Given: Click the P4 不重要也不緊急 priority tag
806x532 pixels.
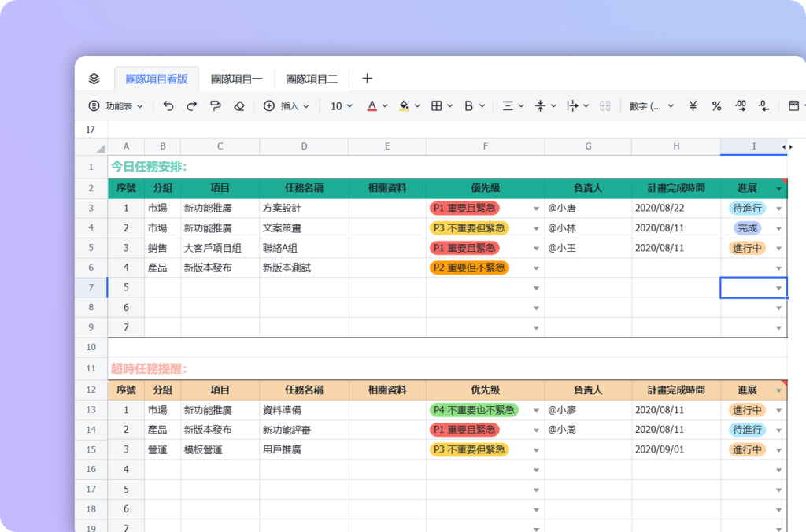Looking at the screenshot, I should (474, 410).
